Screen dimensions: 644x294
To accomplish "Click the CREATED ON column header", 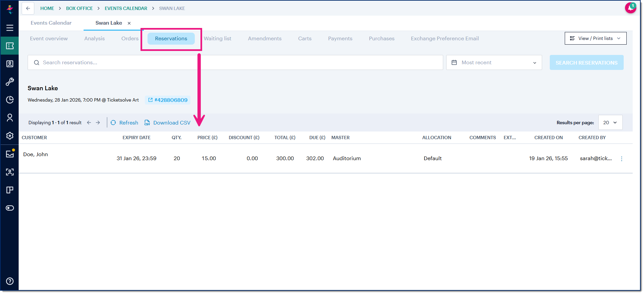I will coord(548,138).
